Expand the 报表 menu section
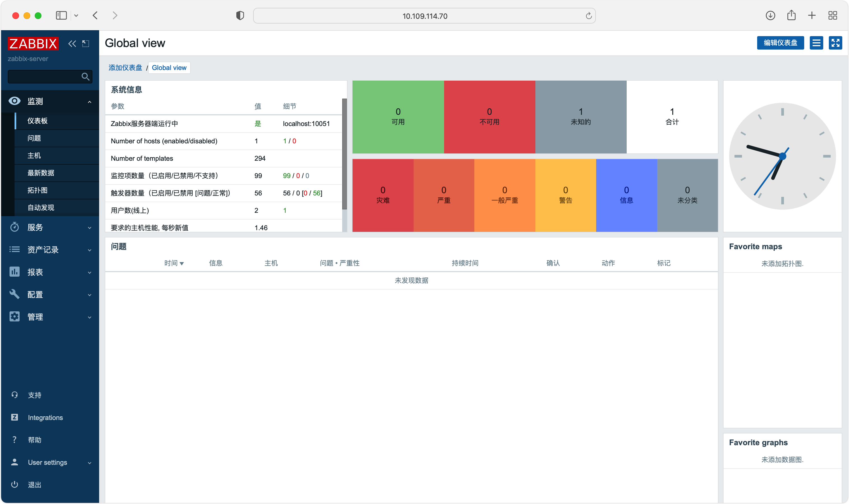The image size is (849, 504). tap(89, 272)
